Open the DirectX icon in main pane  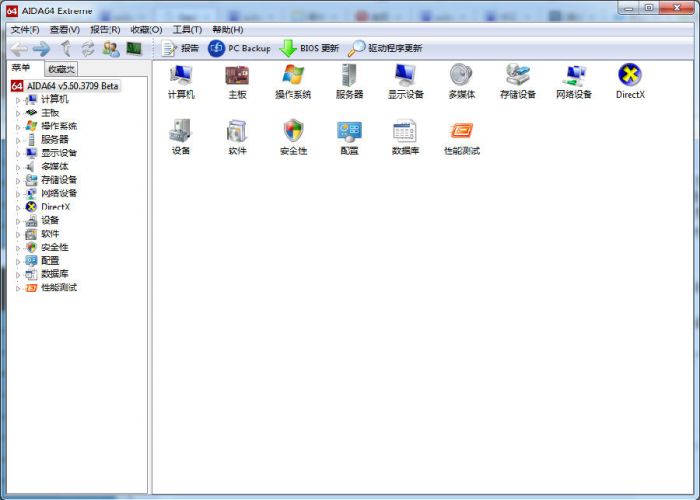tap(630, 81)
